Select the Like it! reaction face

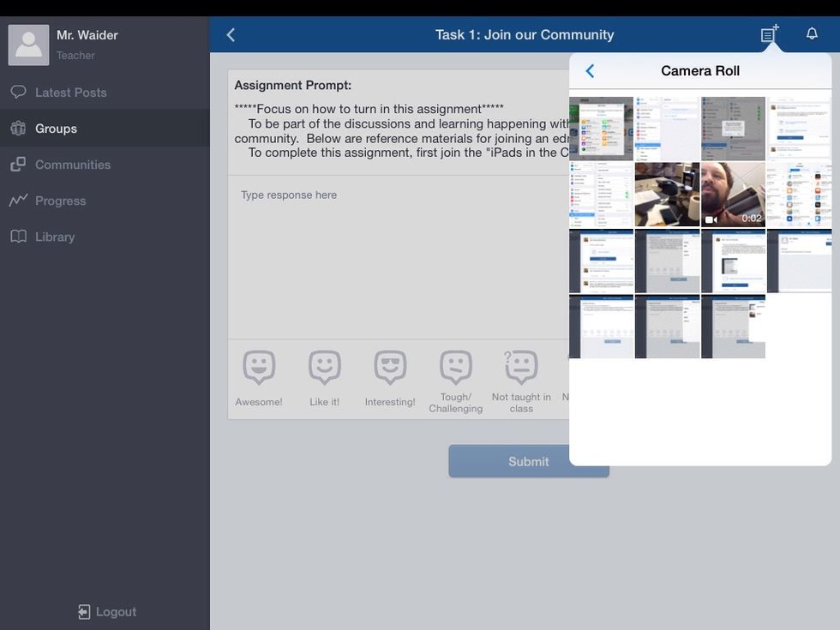click(x=324, y=368)
